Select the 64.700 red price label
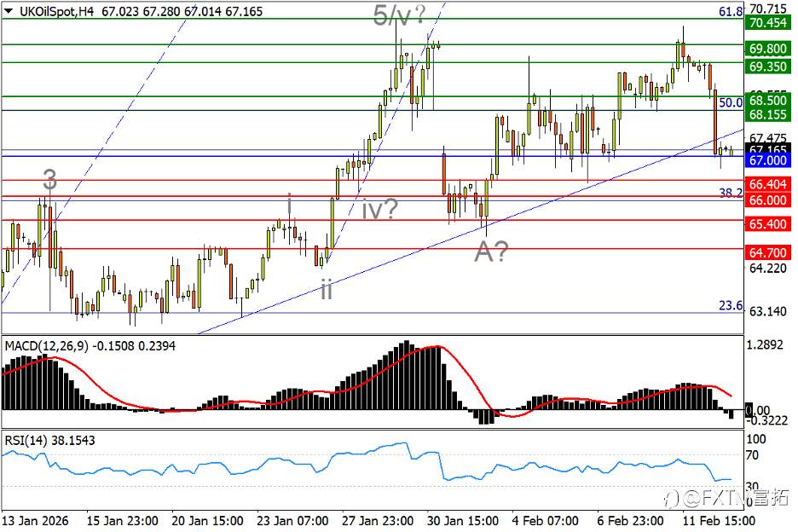Screen dimensions: 798x532 pyautogui.click(x=768, y=252)
